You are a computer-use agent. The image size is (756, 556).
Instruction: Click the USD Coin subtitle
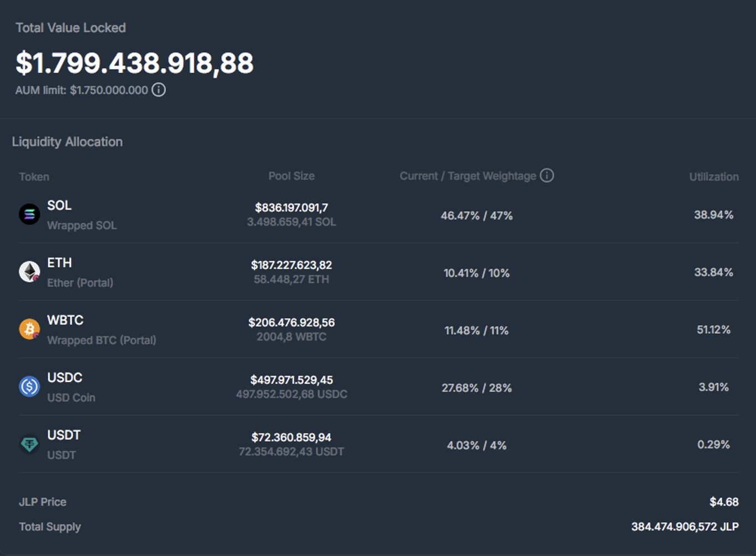pos(71,398)
